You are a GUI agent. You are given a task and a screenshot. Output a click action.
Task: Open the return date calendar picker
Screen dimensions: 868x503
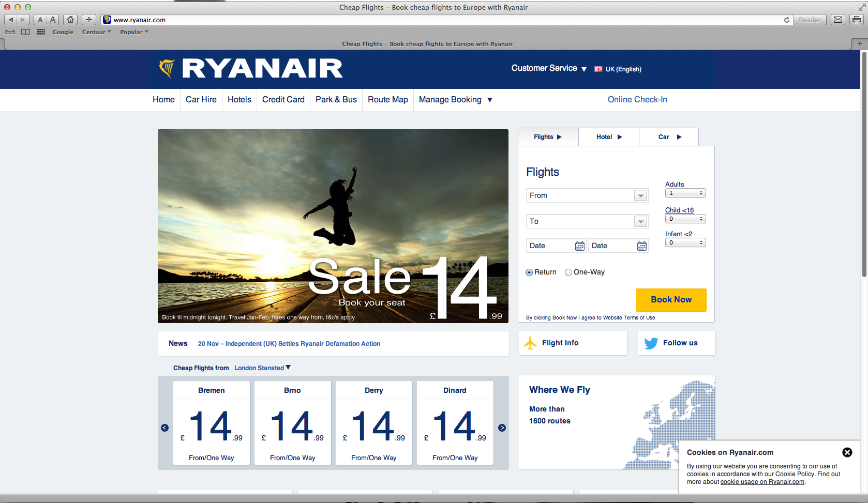click(642, 246)
